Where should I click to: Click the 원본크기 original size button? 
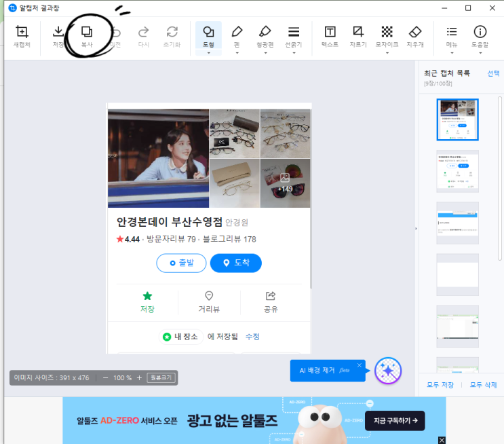(161, 377)
